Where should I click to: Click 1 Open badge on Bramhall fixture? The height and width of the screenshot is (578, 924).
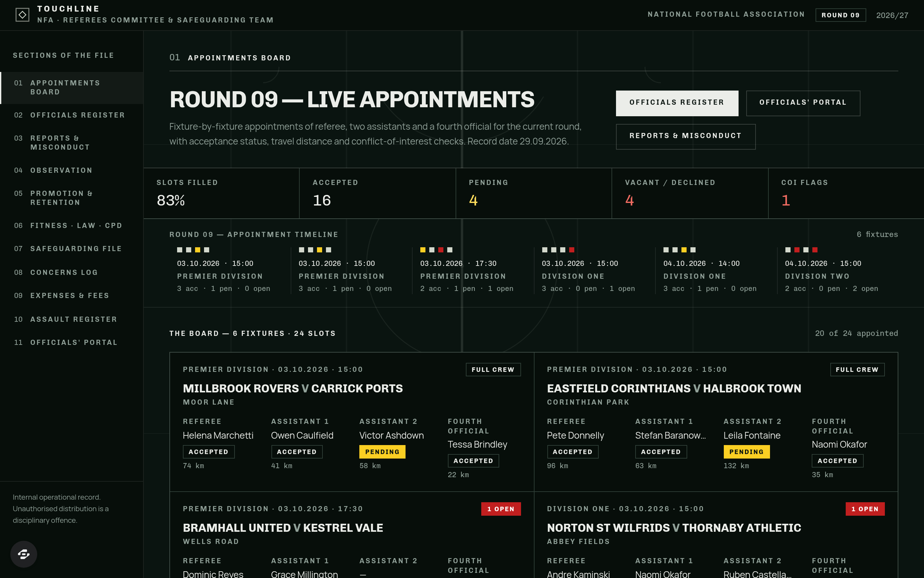point(501,509)
